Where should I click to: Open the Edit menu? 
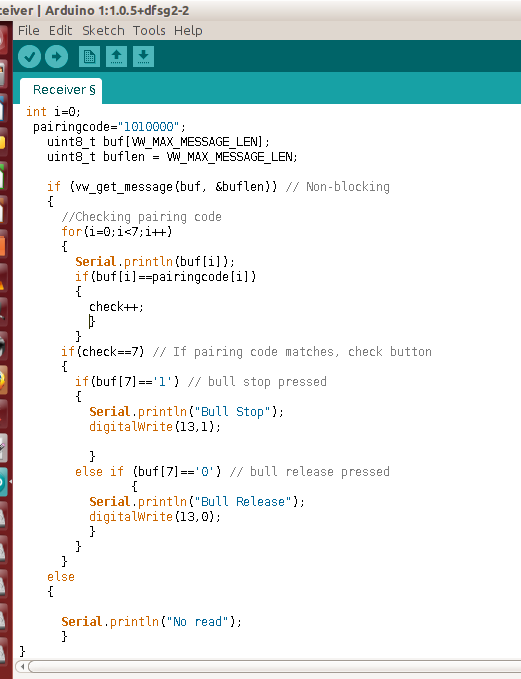60,31
